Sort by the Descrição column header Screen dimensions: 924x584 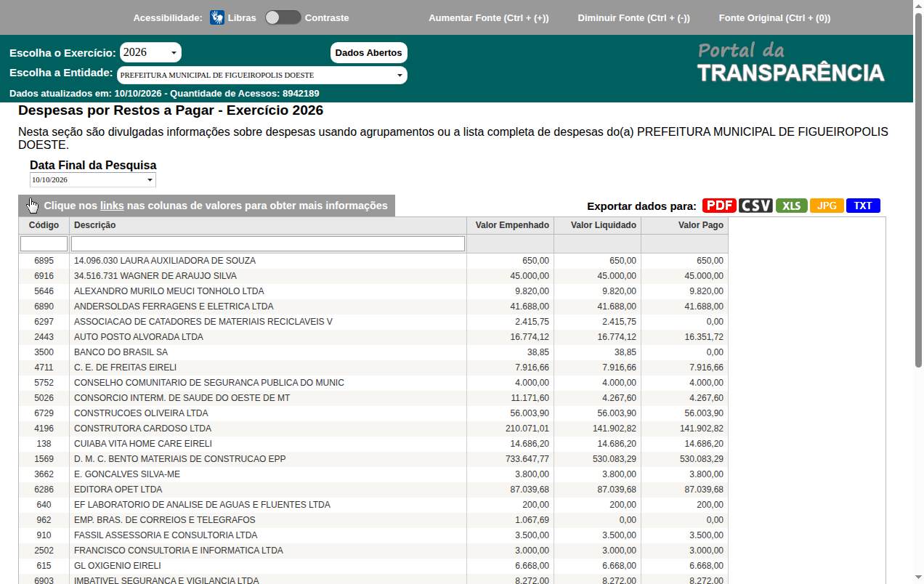tap(268, 225)
